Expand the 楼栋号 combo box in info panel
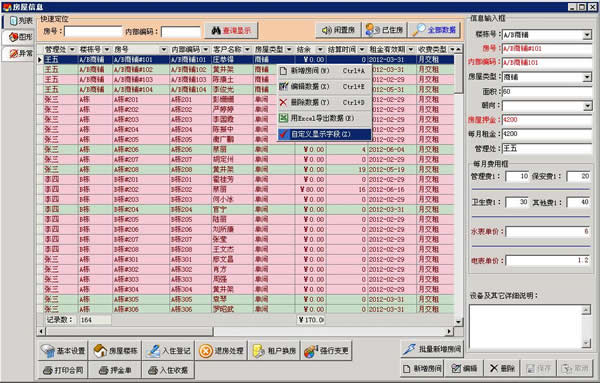The width and height of the screenshot is (600, 383). (587, 35)
